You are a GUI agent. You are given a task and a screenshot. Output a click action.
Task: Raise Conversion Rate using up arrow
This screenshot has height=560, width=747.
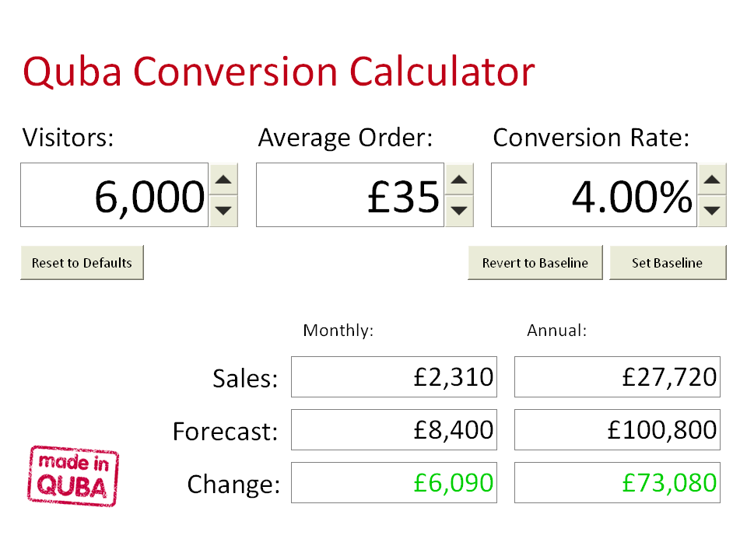(x=713, y=180)
